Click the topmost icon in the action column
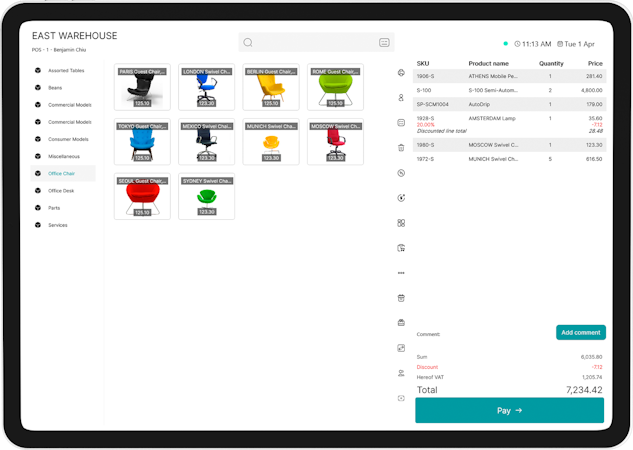This screenshot has width=633, height=450. [x=401, y=73]
